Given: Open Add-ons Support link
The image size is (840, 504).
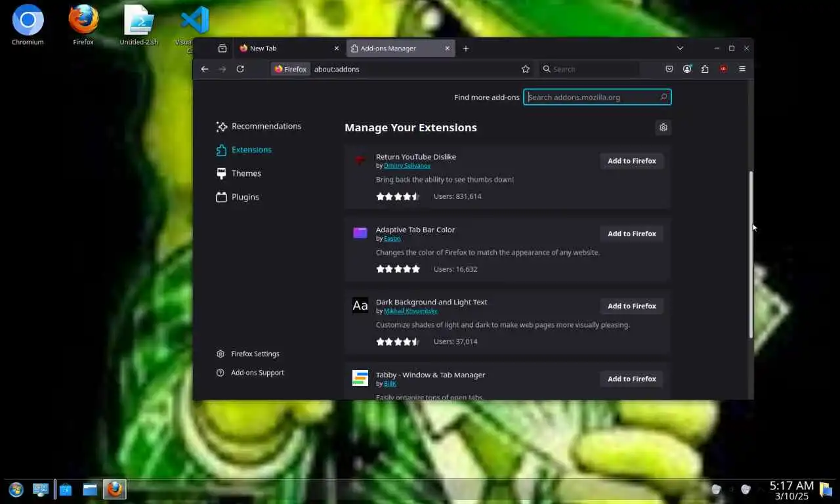Looking at the screenshot, I should pos(250,373).
